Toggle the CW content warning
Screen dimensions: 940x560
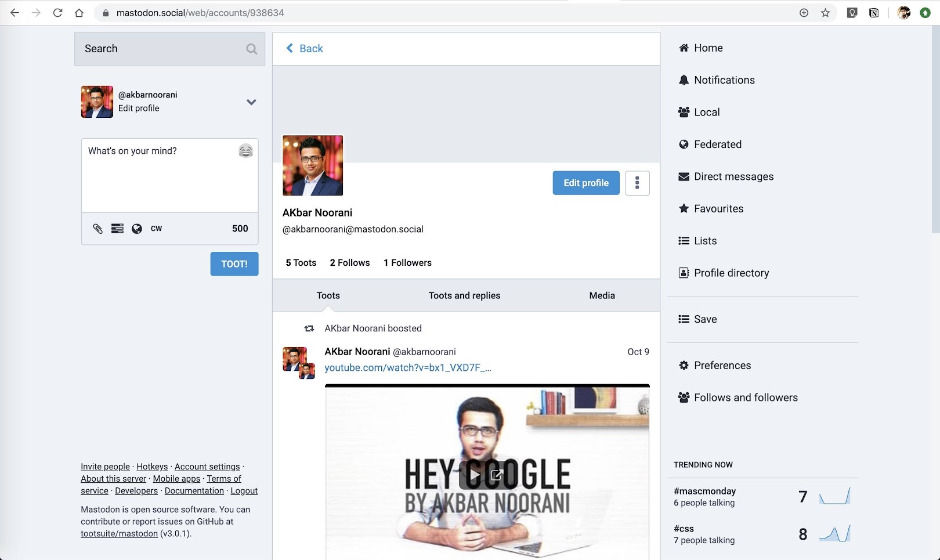pyautogui.click(x=157, y=229)
